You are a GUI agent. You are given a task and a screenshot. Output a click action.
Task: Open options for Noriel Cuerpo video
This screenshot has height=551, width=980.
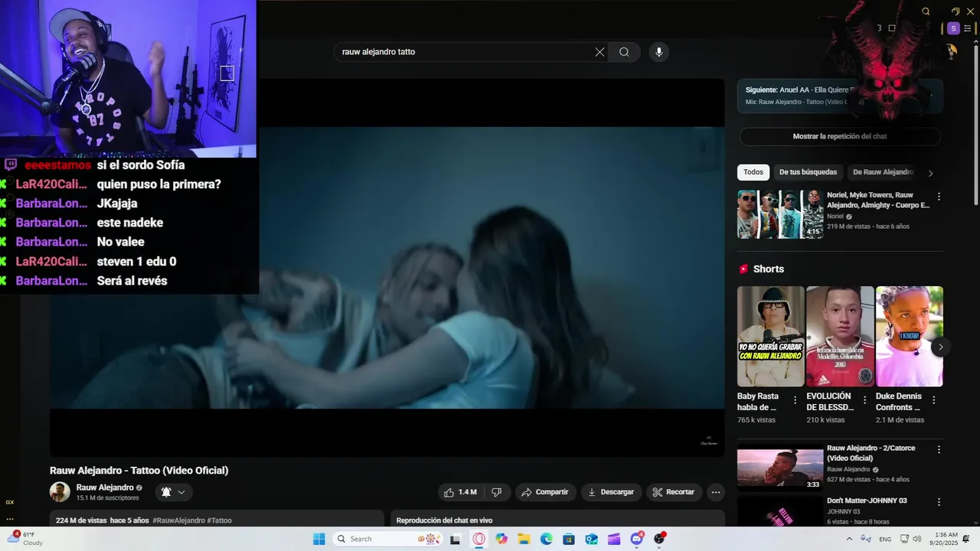coord(939,197)
